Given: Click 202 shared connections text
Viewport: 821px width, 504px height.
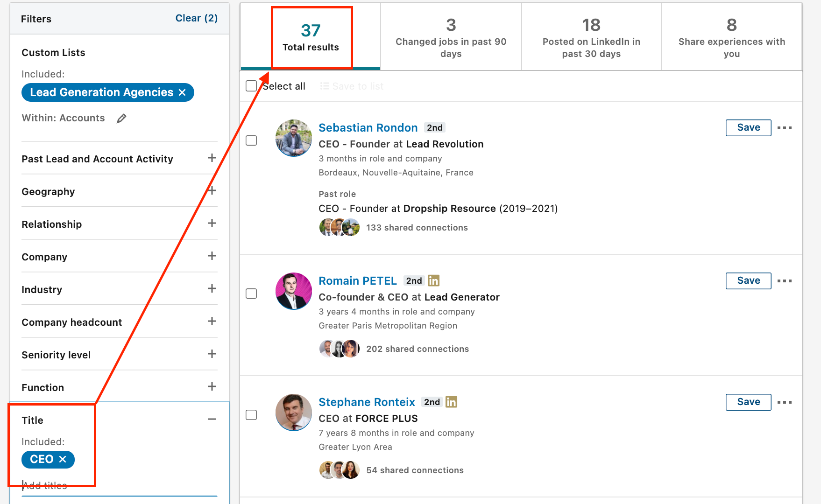Looking at the screenshot, I should point(418,349).
